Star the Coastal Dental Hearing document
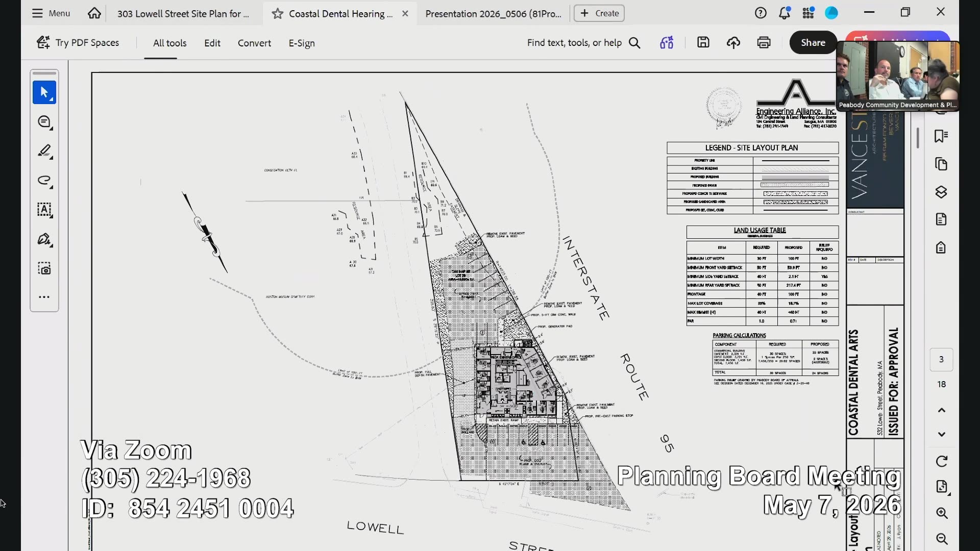Image resolution: width=980 pixels, height=551 pixels. (x=277, y=14)
